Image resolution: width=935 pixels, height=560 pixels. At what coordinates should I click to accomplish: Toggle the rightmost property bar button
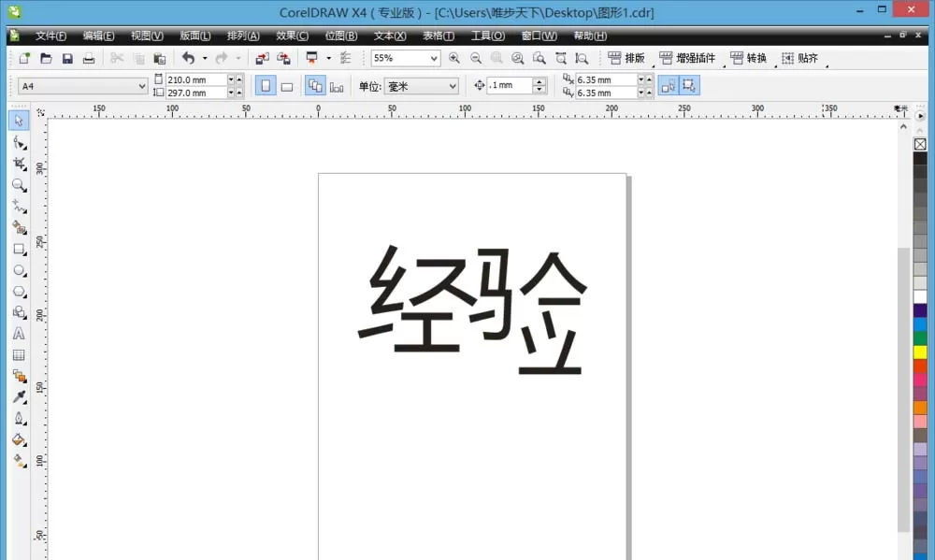coord(689,86)
